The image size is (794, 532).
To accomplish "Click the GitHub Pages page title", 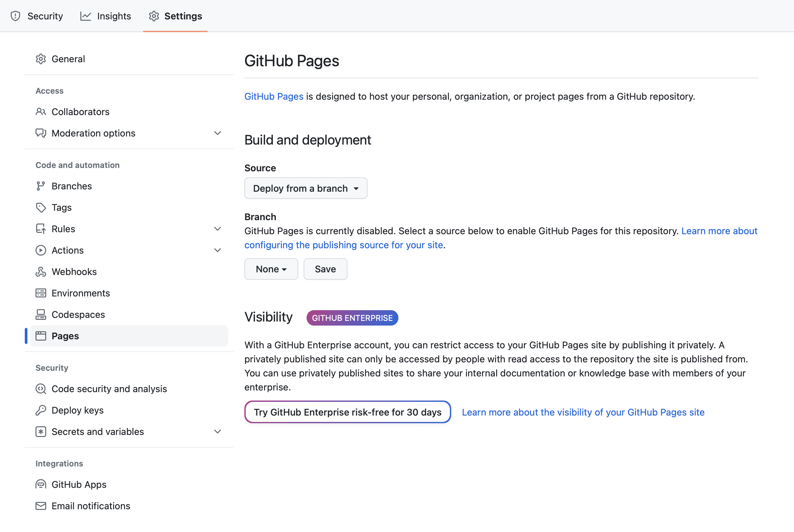I will point(292,61).
